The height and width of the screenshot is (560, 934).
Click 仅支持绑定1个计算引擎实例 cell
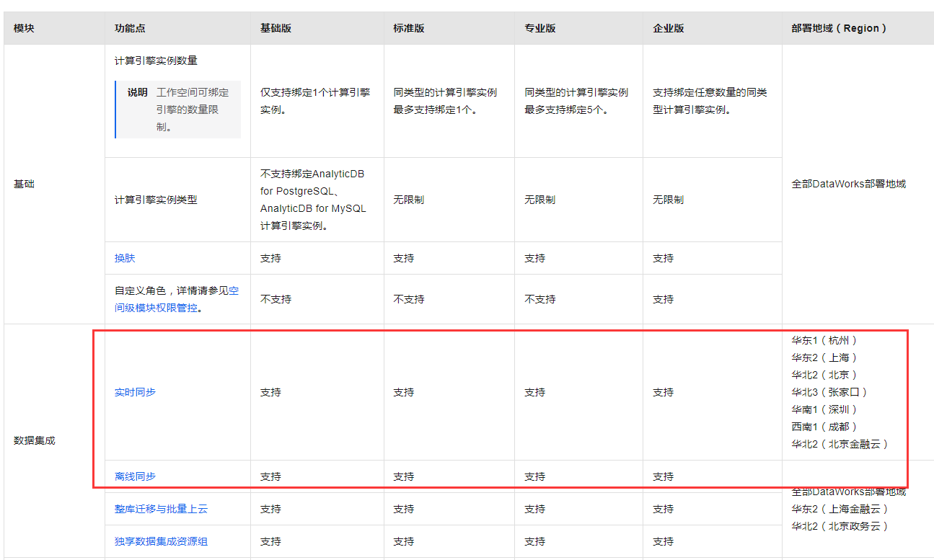(317, 101)
